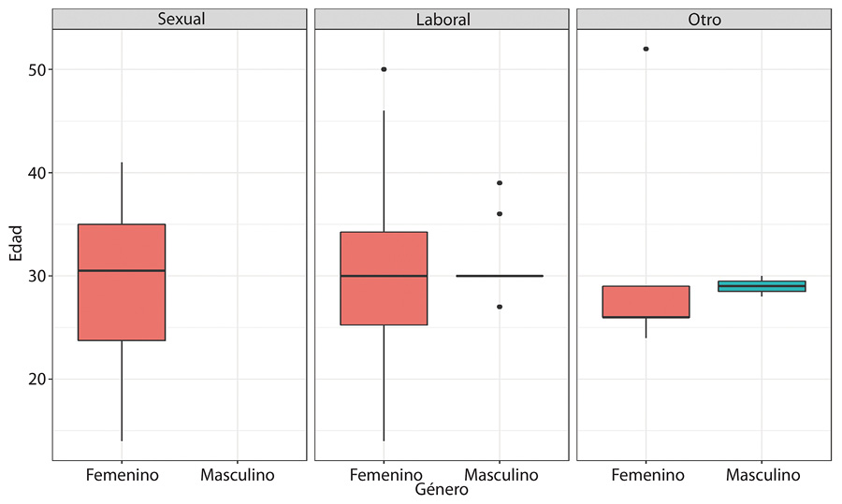Click the Femenino label under Otro panel
Image resolution: width=842 pixels, height=504 pixels.
coord(647,475)
